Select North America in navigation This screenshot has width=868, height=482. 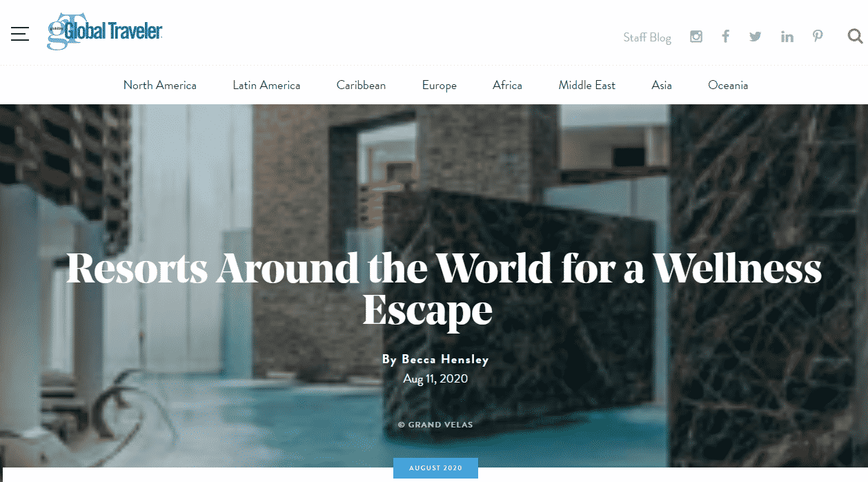(160, 86)
